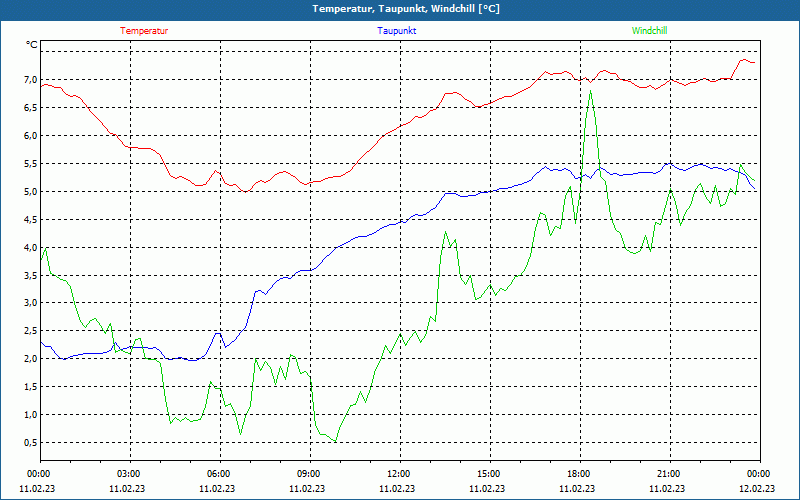Click the 3,0 y-axis value
This screenshot has height=500, width=800.
pos(31,303)
